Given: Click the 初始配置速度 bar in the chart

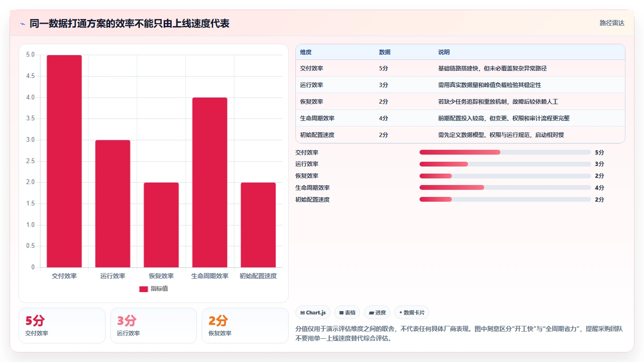Looking at the screenshot, I should (258, 225).
